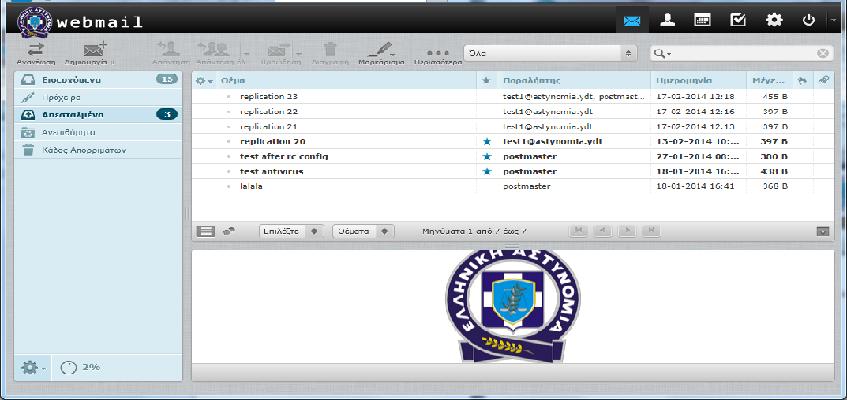The width and height of the screenshot is (847, 400).
Task: Go to next page of messages
Action: point(627,231)
